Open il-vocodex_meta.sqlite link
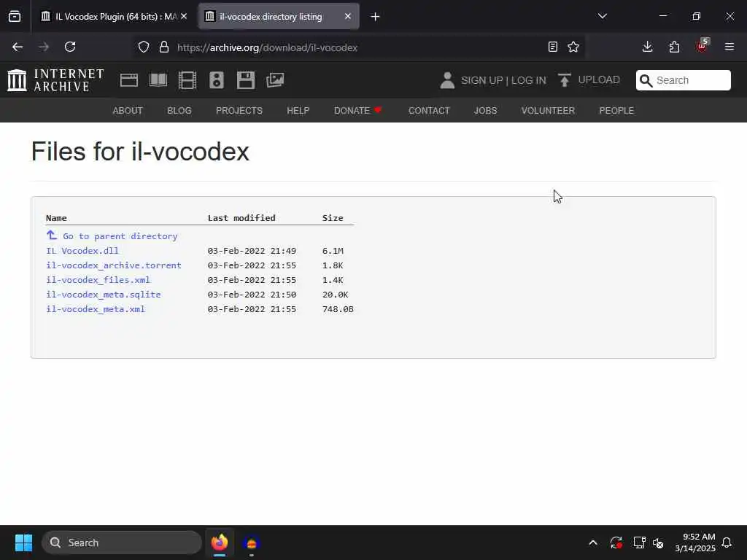Image resolution: width=747 pixels, height=560 pixels. click(x=104, y=295)
